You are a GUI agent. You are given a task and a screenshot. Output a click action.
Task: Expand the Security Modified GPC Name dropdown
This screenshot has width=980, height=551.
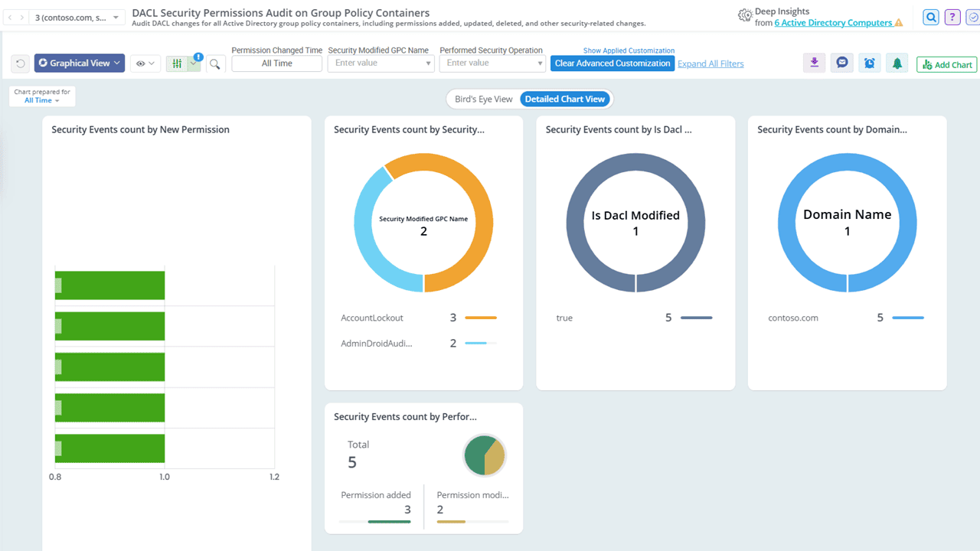(428, 64)
